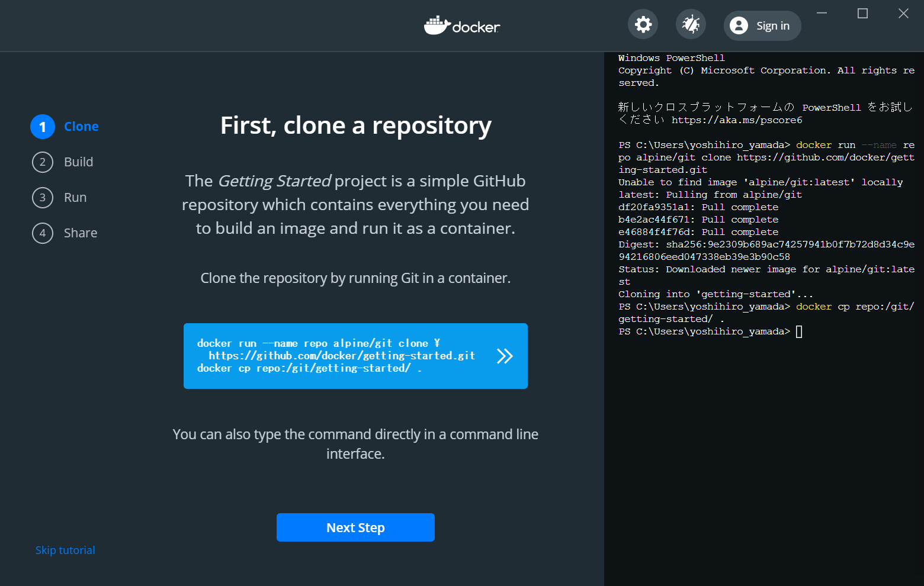Select step 1 Clone
This screenshot has width=924, height=586.
click(65, 127)
